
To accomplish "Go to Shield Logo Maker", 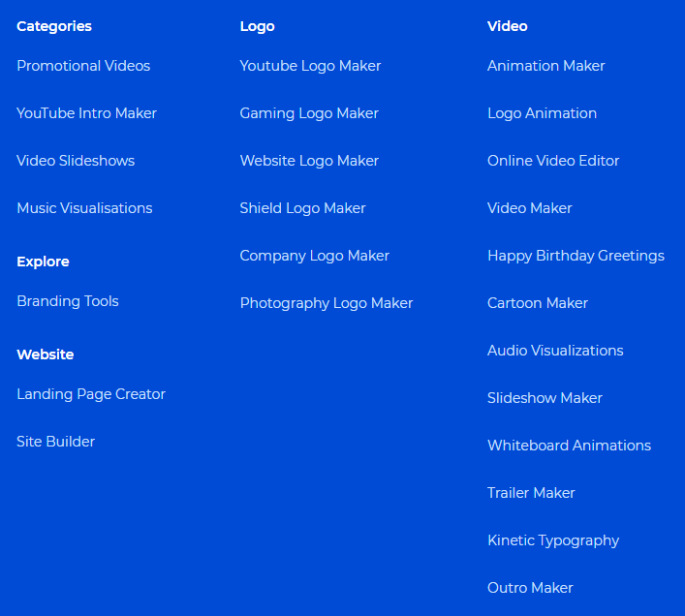I will [x=302, y=208].
